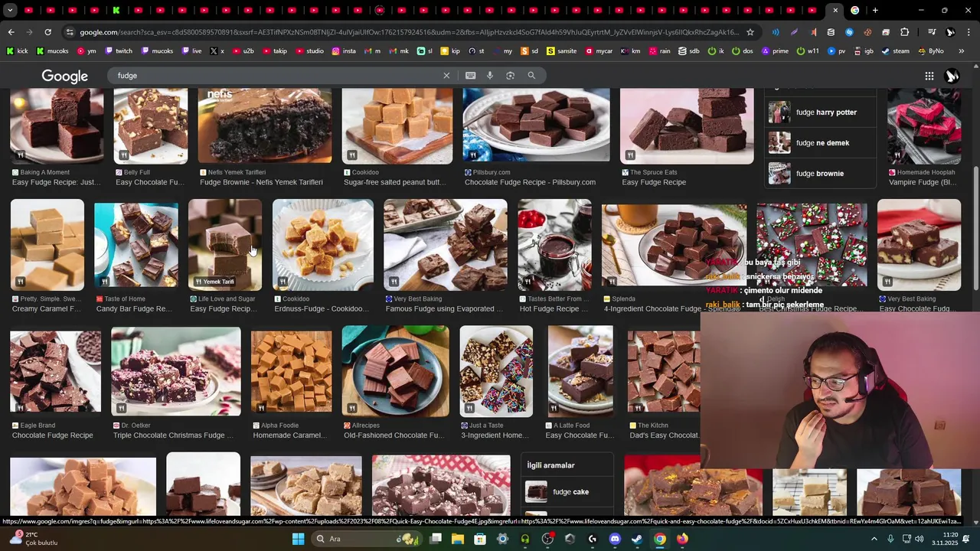Image resolution: width=980 pixels, height=551 pixels.
Task: Open the prime bookmark
Action: pos(775,51)
